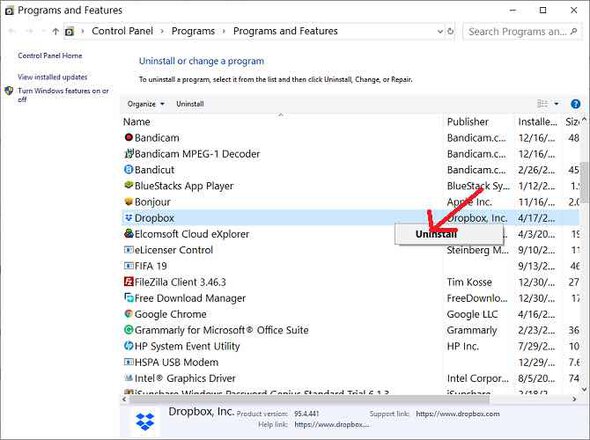Sort by the Installed On column header

tap(538, 122)
